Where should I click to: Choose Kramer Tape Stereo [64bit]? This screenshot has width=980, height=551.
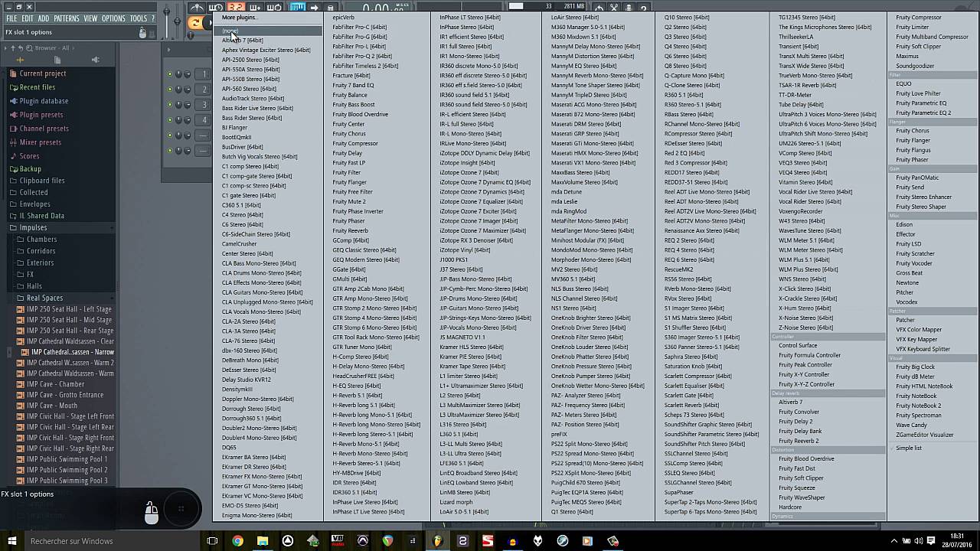(472, 366)
